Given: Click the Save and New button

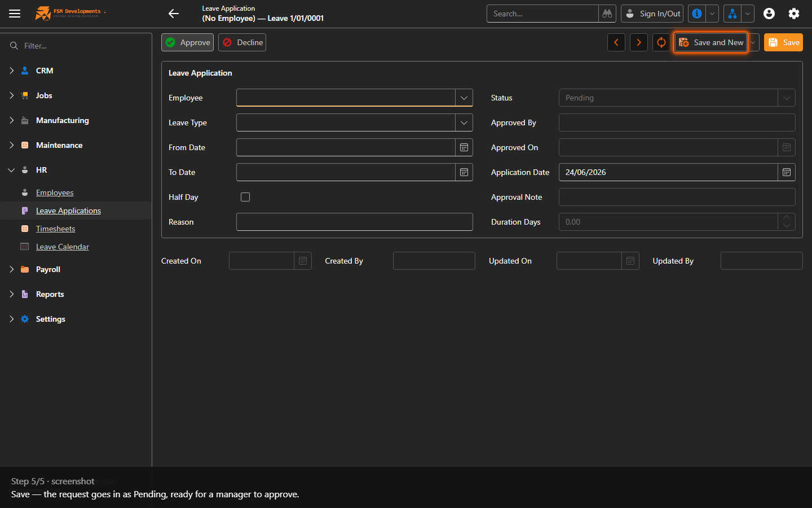Looking at the screenshot, I should 711,42.
